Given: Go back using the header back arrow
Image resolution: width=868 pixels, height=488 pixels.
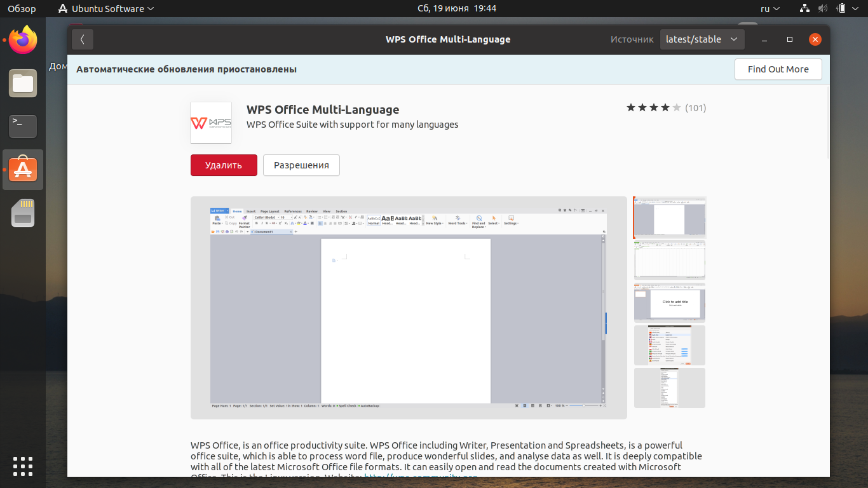Looking at the screenshot, I should click(x=83, y=39).
